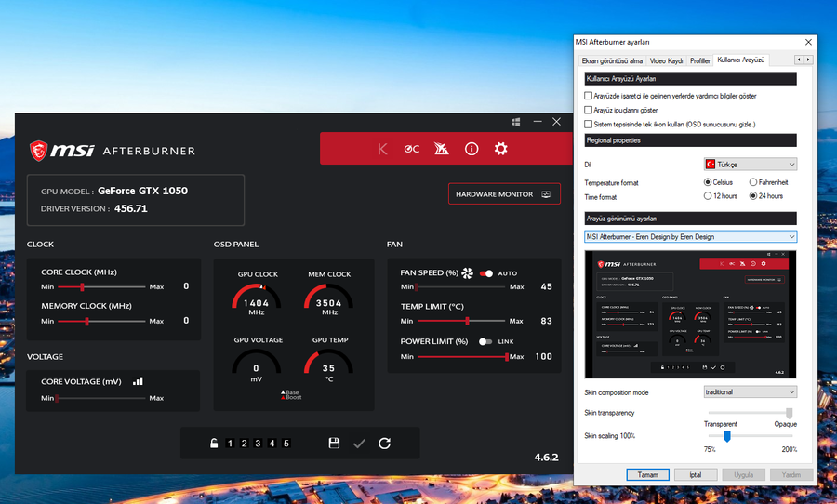Click the Windows logo icon in Afterburner title

515,122
